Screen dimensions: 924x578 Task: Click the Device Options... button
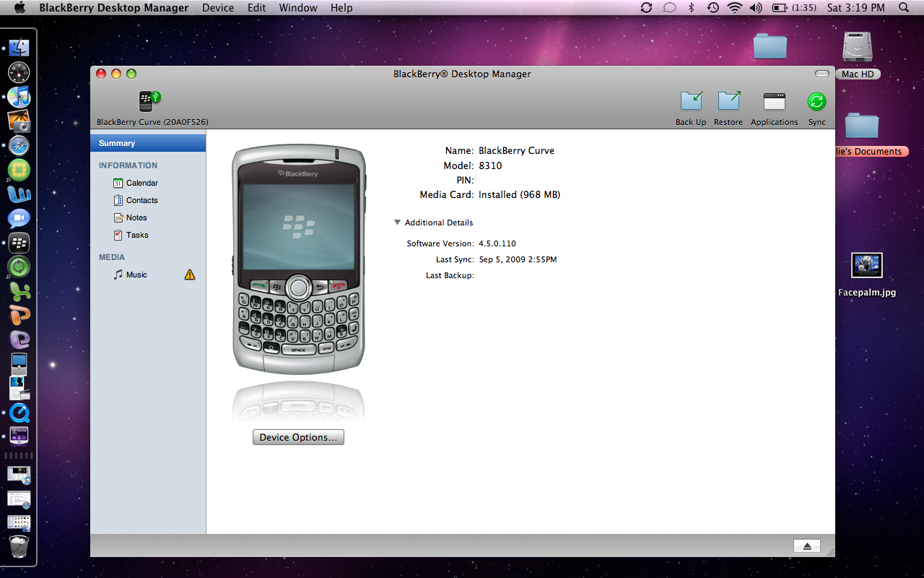pos(298,437)
